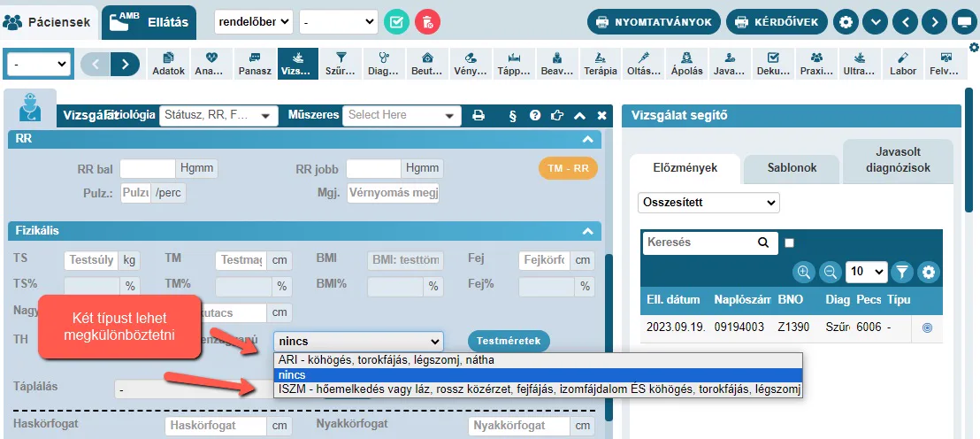
Task: Open the Összesített dropdown
Action: point(708,203)
